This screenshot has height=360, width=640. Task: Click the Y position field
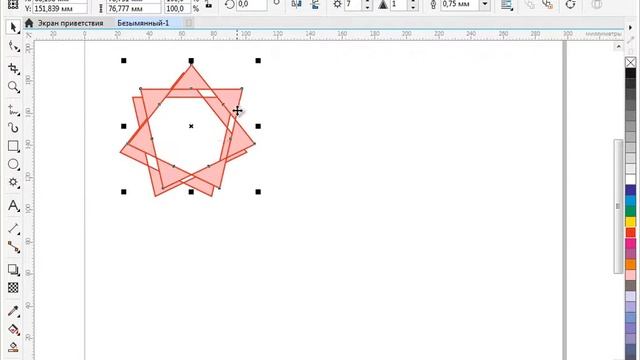pos(60,9)
